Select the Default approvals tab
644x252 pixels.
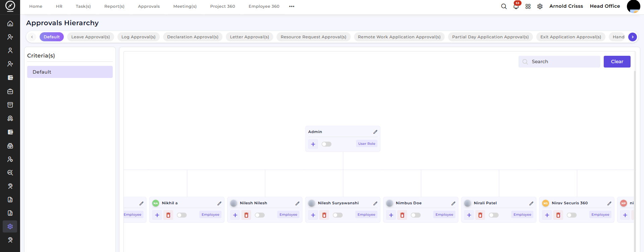tap(52, 37)
